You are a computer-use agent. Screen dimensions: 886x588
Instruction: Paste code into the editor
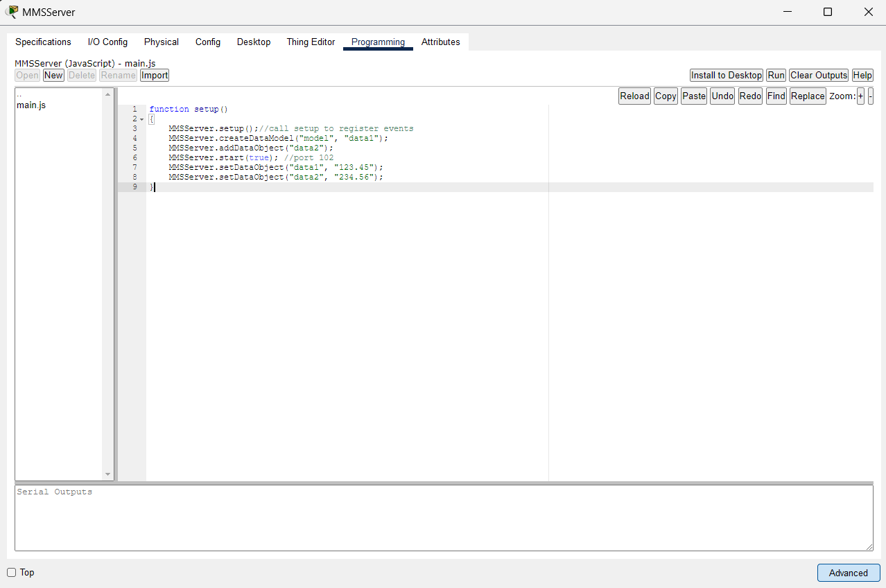[x=693, y=96]
